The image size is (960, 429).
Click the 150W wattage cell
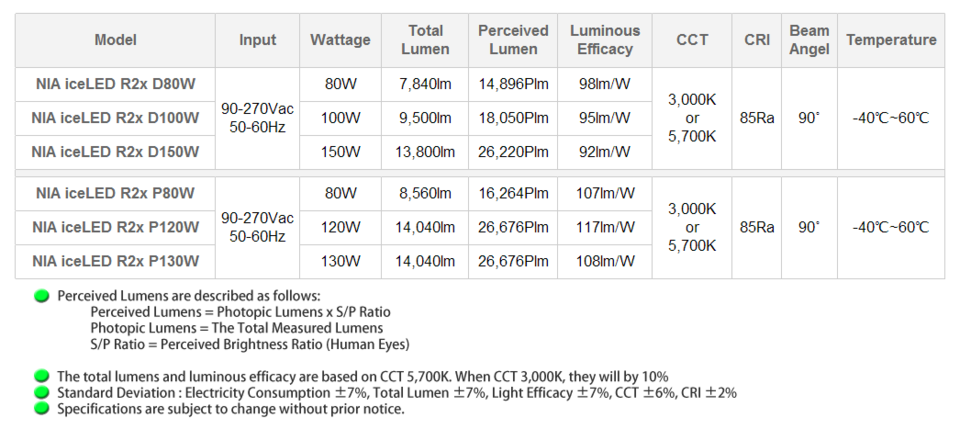coord(340,152)
